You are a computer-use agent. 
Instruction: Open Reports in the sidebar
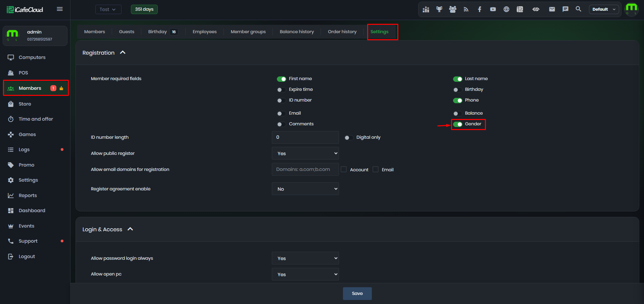28,195
